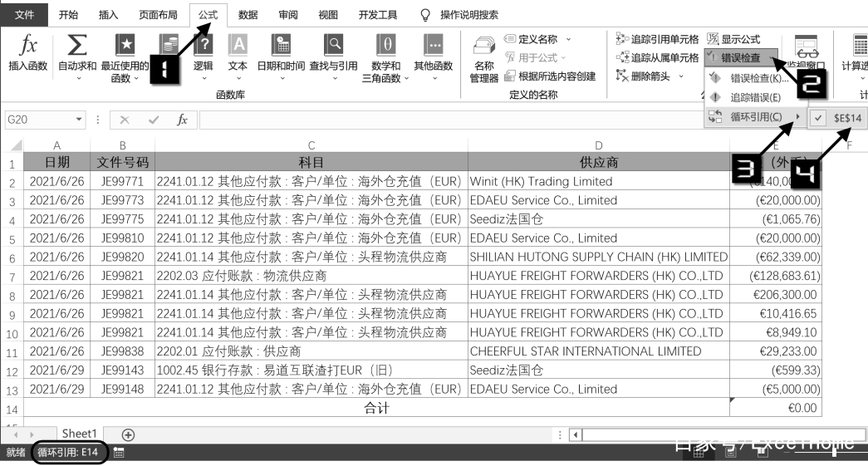Click status bar text 循环引用: E14

click(x=68, y=453)
